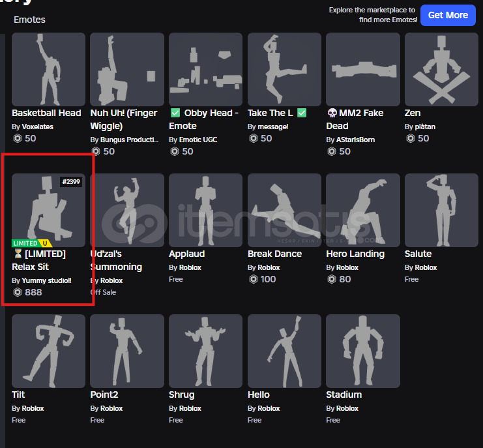Click the Zen title link

413,113
